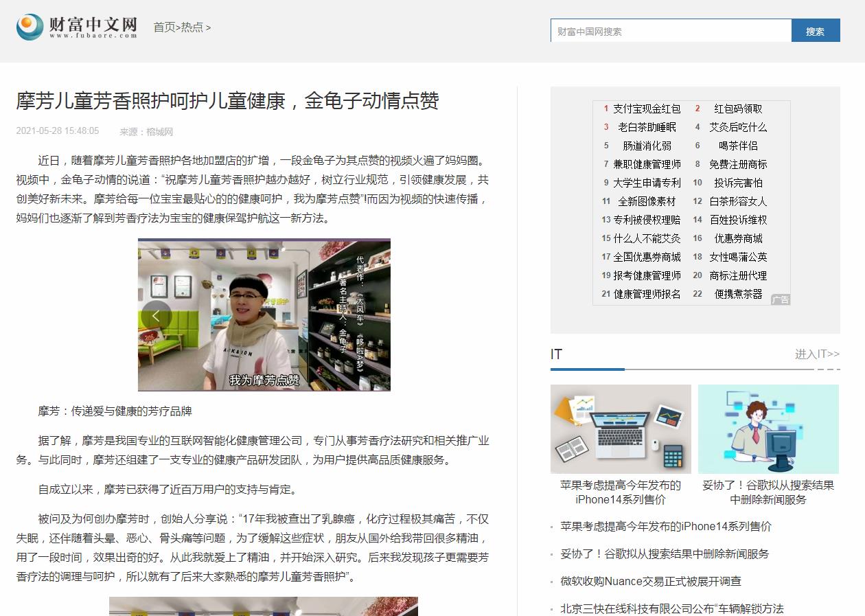865x616 pixels.
Task: Select the IT section tab heading
Action: click(556, 354)
